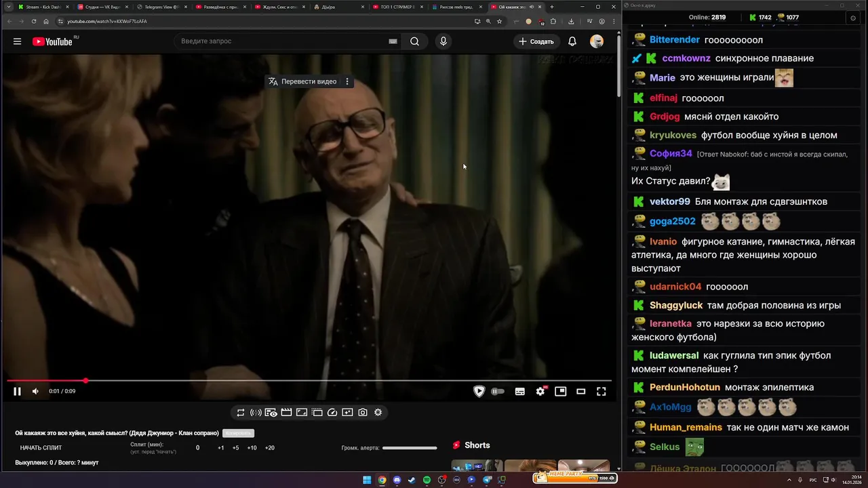The height and width of the screenshot is (488, 868).
Task: Add +5 minutes to split
Action: tap(236, 447)
